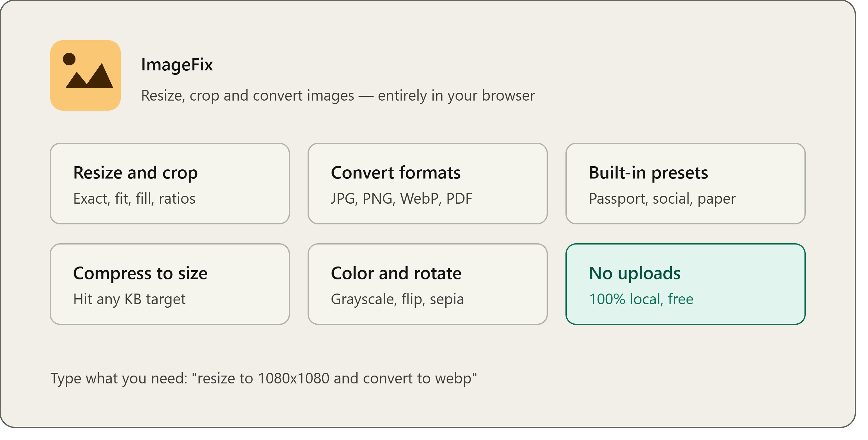Open the Built-in presets card
The height and width of the screenshot is (440, 868).
[x=685, y=184]
